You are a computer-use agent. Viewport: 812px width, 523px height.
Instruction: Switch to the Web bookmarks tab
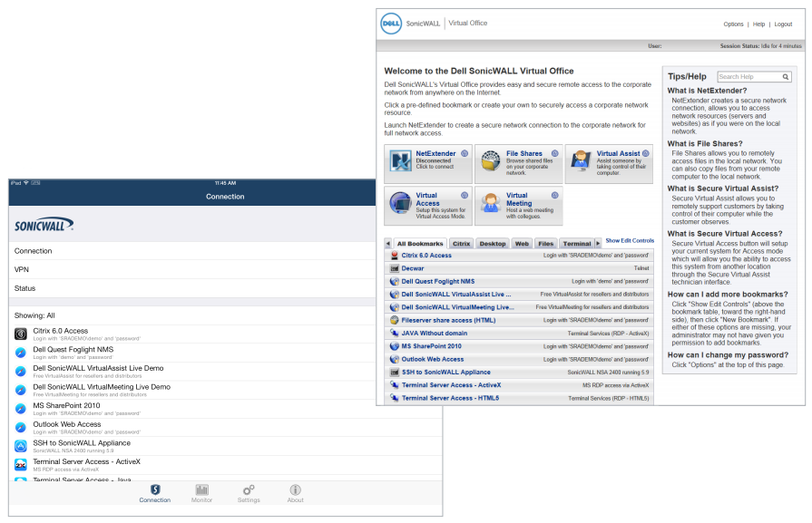522,244
